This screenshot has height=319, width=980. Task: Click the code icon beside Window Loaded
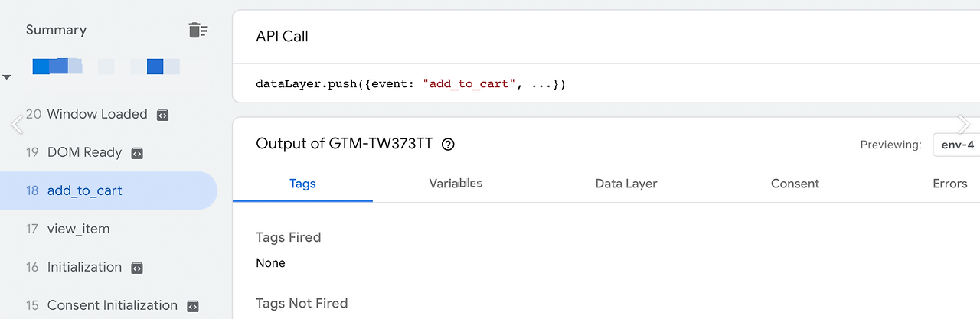point(162,115)
